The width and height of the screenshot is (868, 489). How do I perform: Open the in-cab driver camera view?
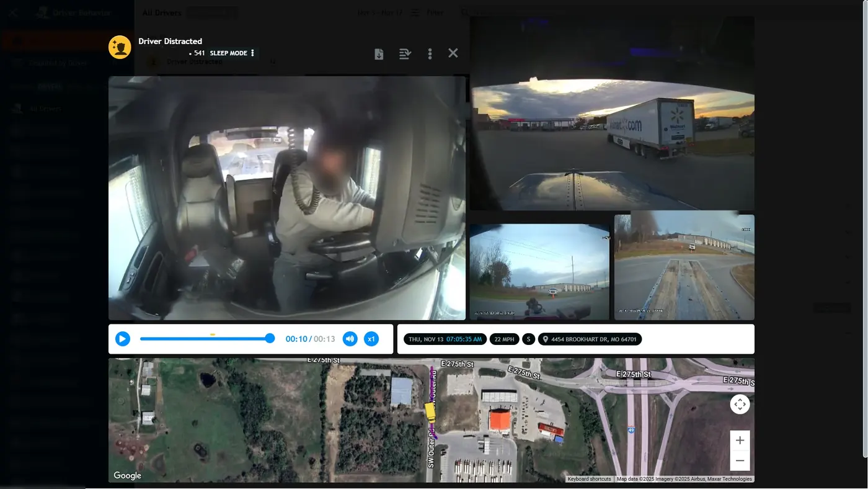287,198
